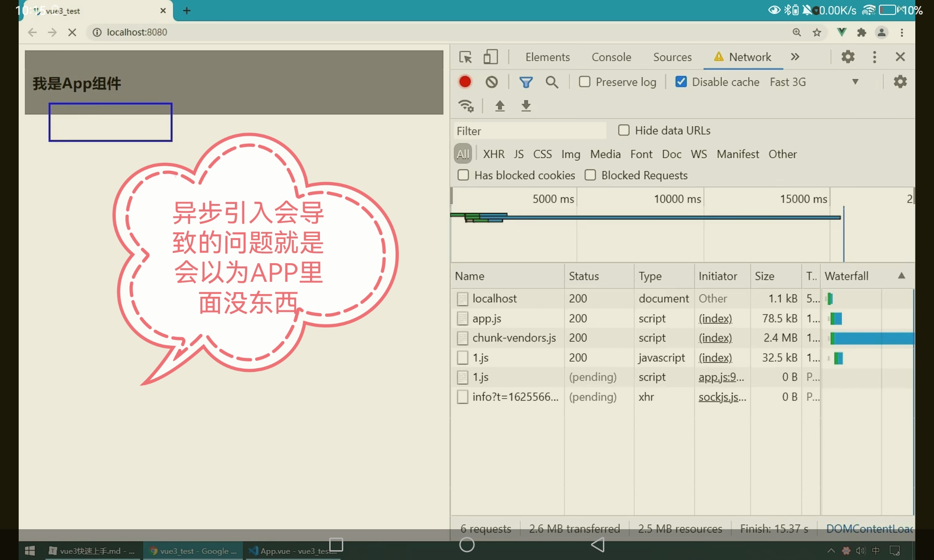Open the app.js:9 initiator link
Image resolution: width=934 pixels, height=560 pixels.
tap(721, 377)
